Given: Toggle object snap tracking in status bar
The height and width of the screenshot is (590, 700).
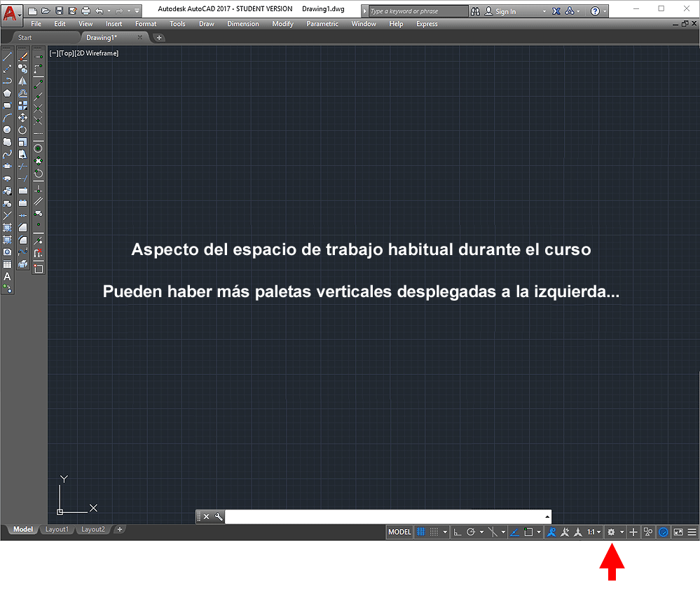Looking at the screenshot, I should 515,532.
